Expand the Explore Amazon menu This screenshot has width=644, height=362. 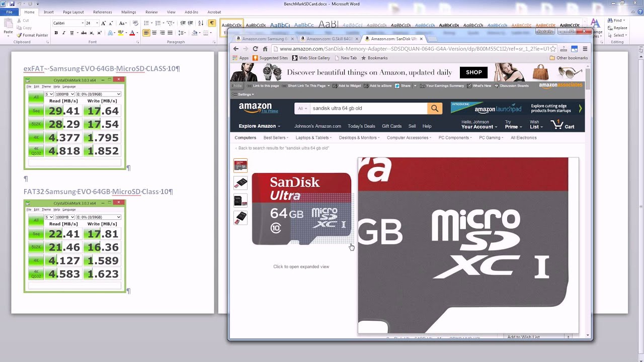click(x=259, y=126)
